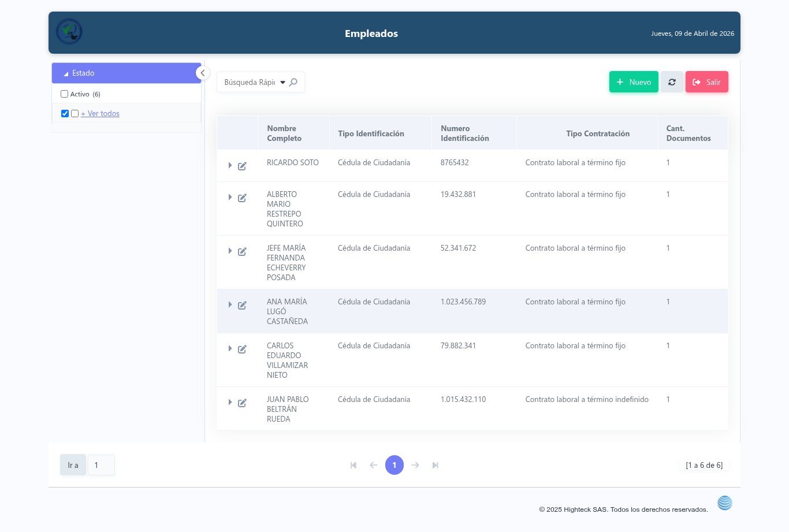Click the Ir a button

pos(73,465)
